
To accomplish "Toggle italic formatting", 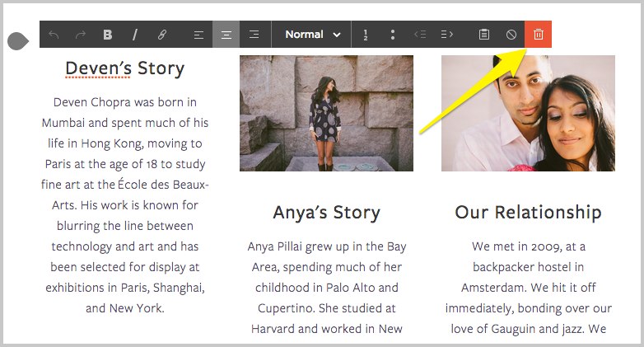I will (135, 35).
